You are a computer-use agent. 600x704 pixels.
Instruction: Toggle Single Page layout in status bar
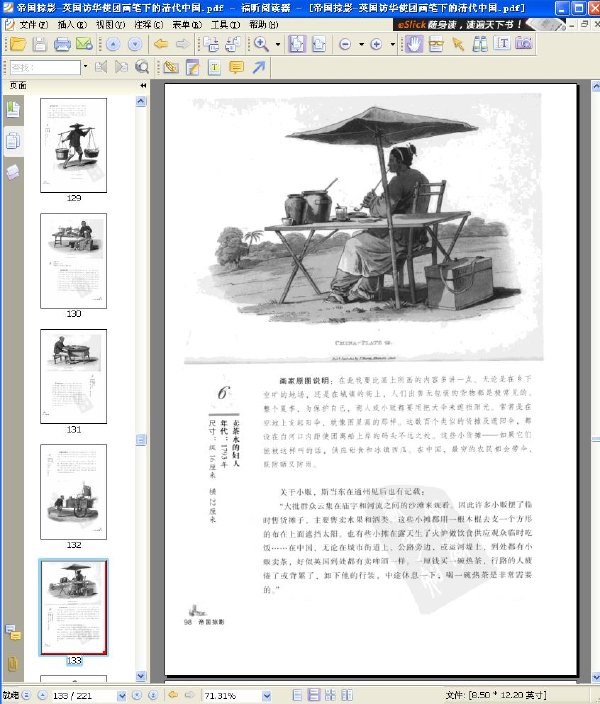pos(297,695)
